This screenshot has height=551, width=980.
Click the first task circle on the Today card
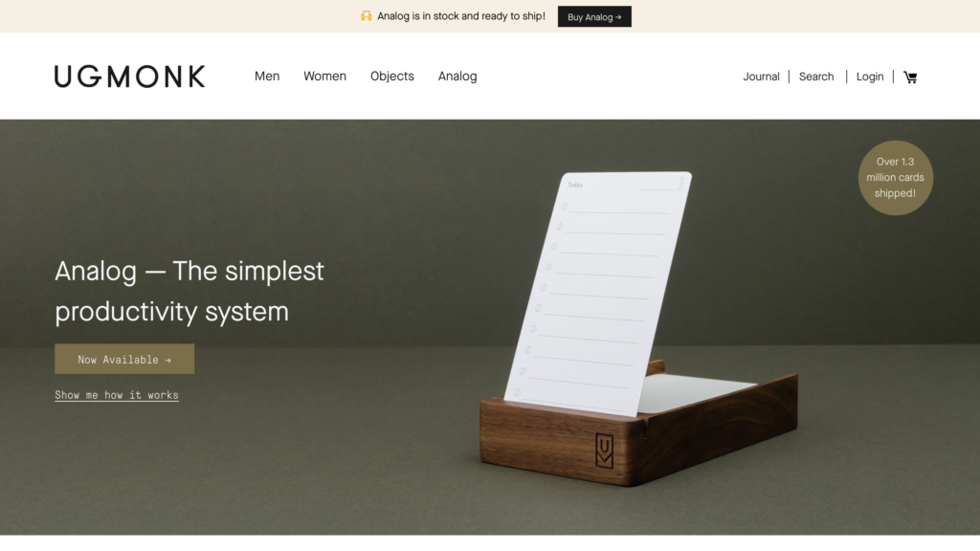(x=565, y=207)
